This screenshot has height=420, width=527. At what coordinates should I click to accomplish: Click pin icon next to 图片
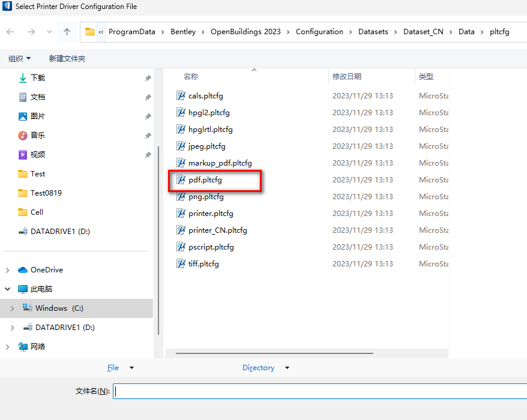click(148, 116)
